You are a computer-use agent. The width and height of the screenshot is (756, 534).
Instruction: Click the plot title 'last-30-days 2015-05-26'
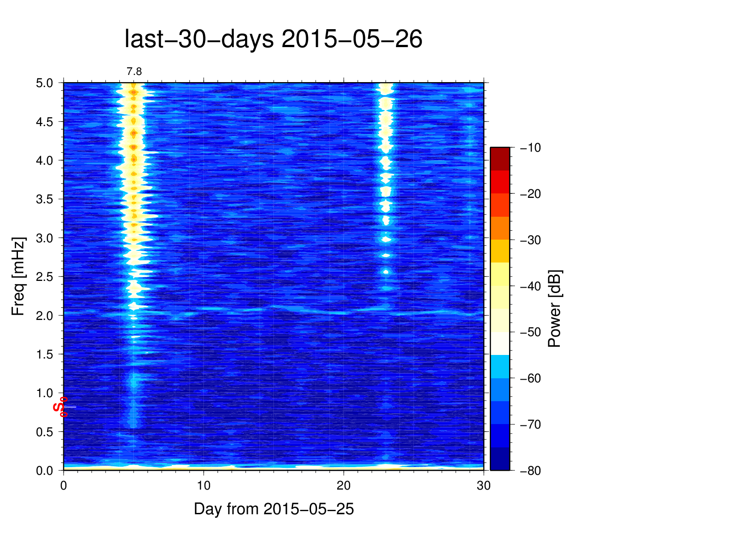pyautogui.click(x=273, y=39)
